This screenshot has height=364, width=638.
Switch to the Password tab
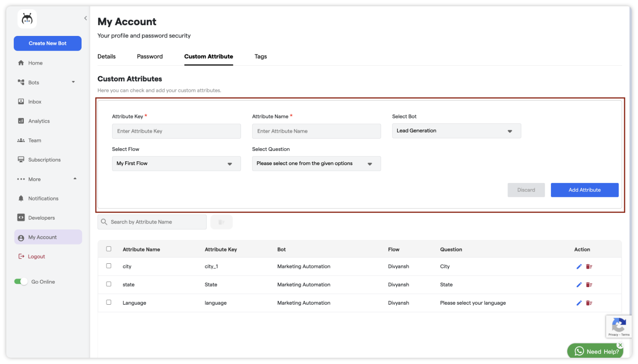tap(150, 56)
